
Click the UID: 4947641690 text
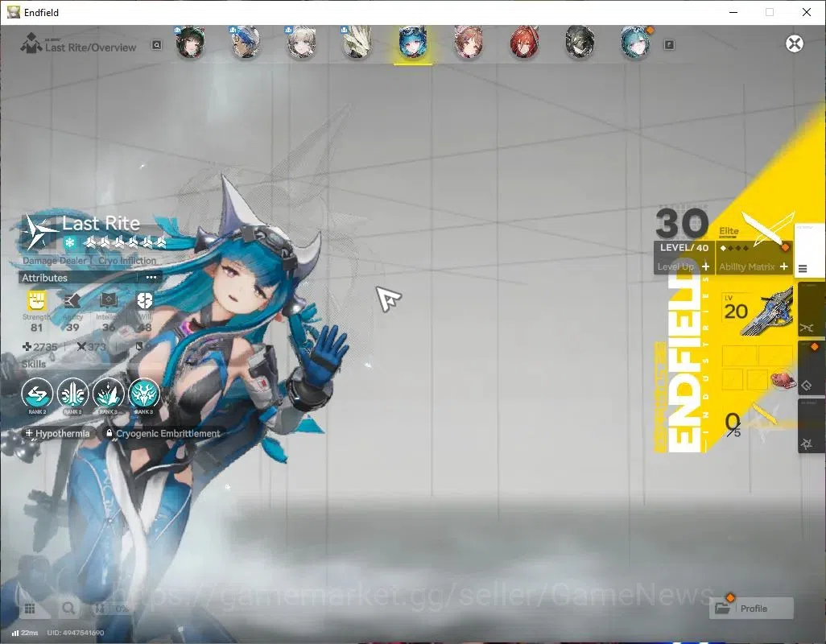(76, 633)
